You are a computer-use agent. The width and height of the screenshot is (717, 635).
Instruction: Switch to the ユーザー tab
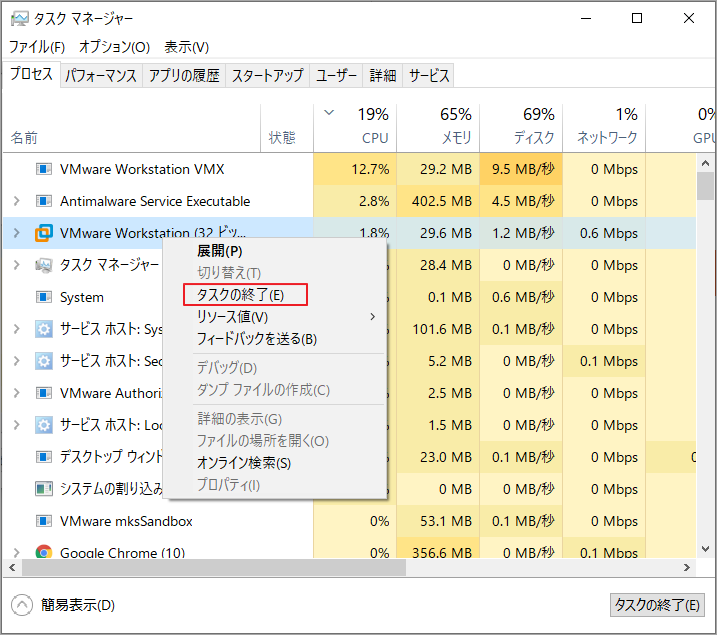click(x=336, y=75)
